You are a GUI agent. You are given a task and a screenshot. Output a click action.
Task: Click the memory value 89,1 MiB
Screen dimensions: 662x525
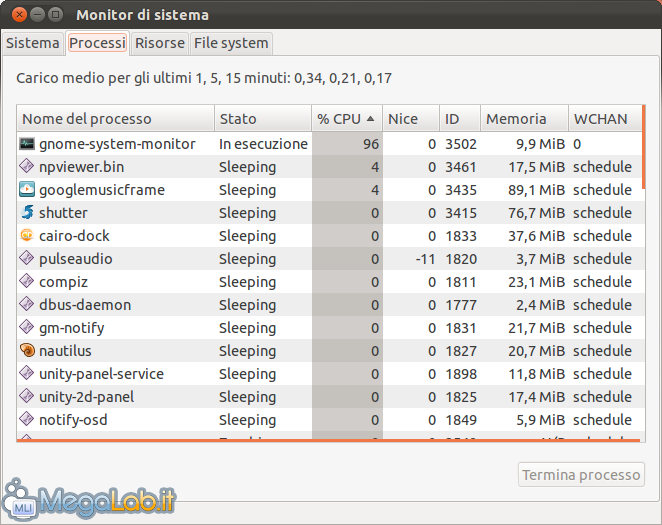(536, 190)
